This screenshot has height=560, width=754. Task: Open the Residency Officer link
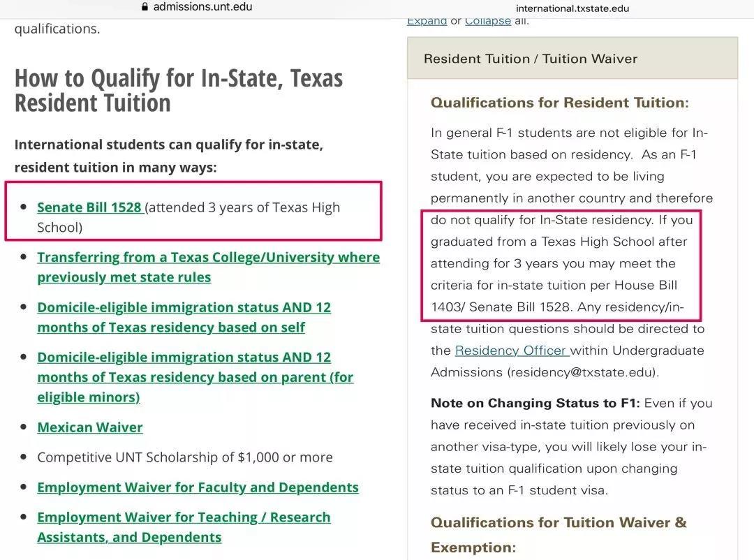click(x=512, y=351)
